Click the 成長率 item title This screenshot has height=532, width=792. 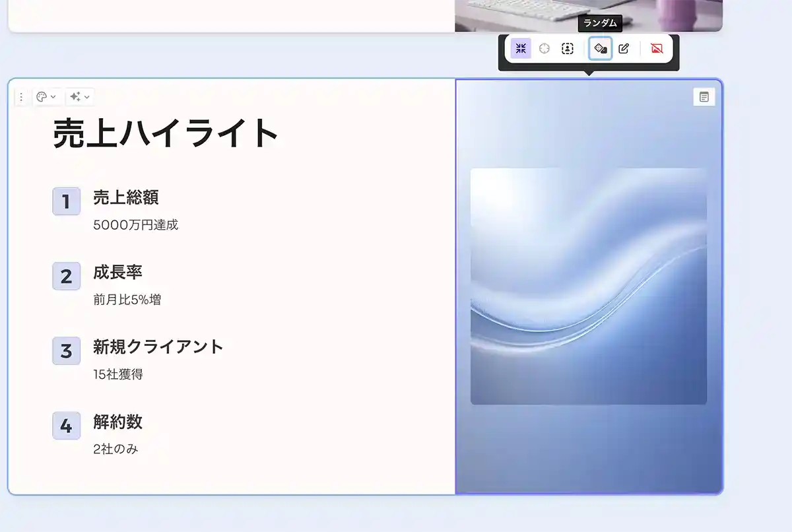point(117,272)
